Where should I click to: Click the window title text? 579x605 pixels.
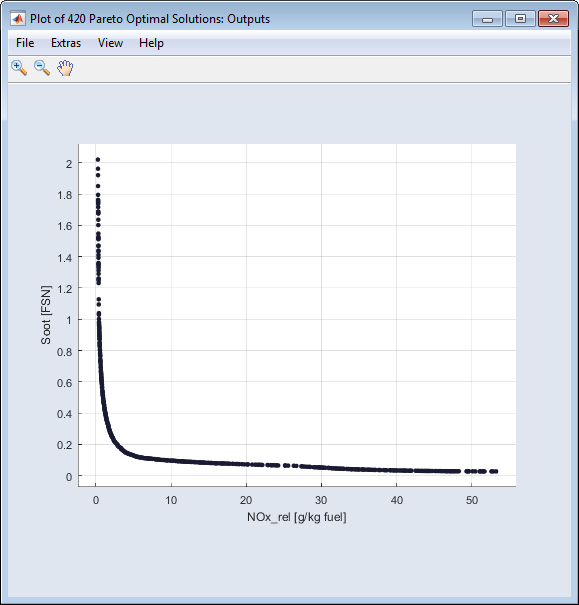150,19
